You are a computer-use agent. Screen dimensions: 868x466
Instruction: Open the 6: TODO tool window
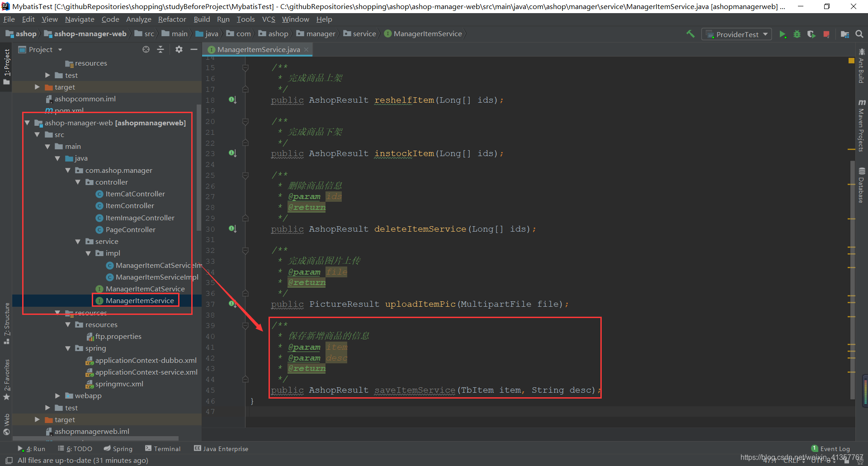click(x=75, y=449)
